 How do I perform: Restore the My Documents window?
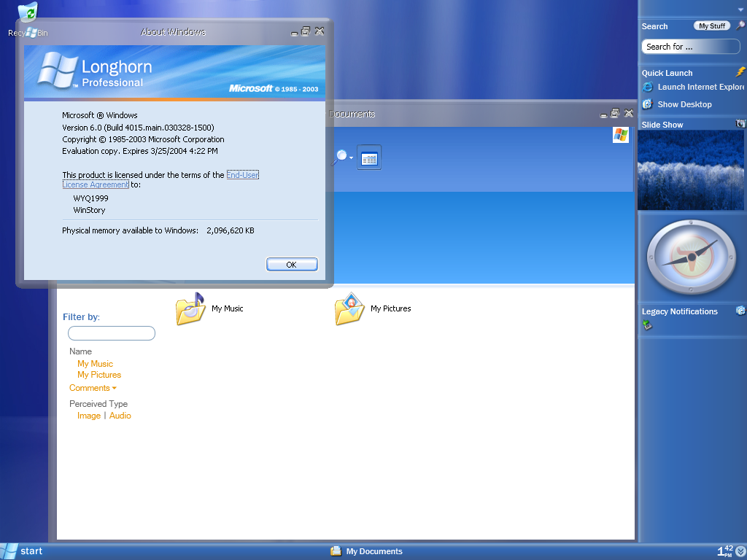click(615, 113)
